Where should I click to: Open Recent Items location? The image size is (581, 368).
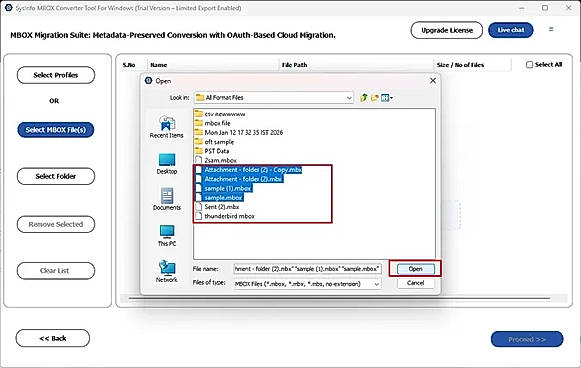[x=167, y=127]
